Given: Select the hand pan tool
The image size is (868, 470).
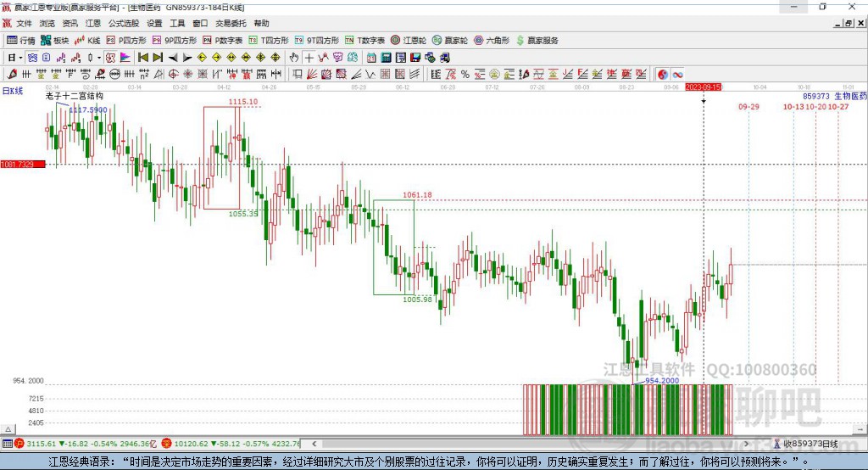Looking at the screenshot, I should 294,58.
